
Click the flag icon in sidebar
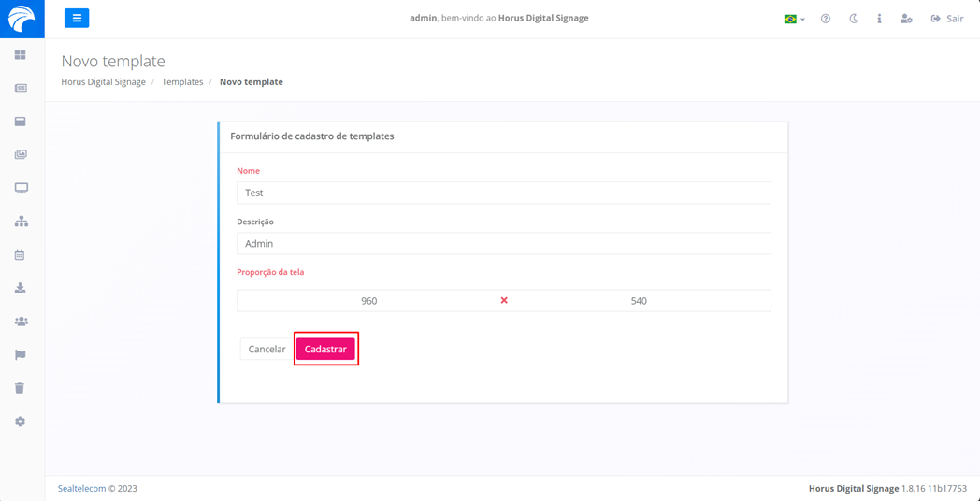pyautogui.click(x=21, y=355)
